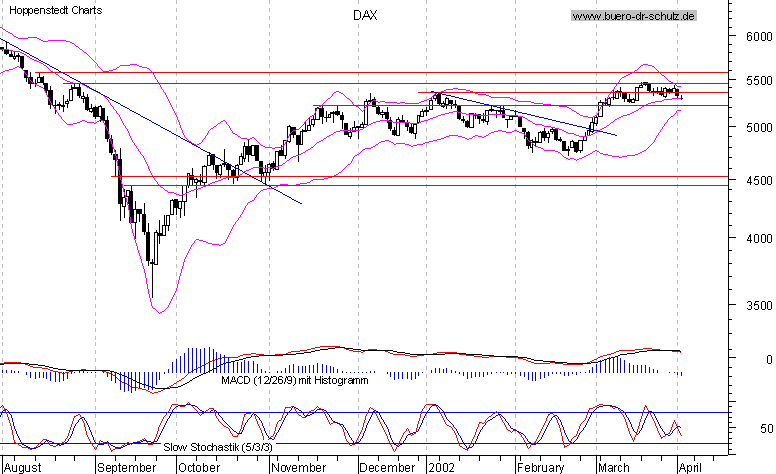Select the November month label

tap(299, 468)
